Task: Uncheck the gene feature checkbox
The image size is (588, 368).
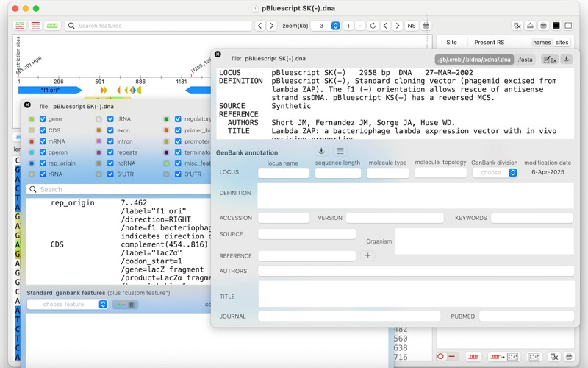Action: 43,119
